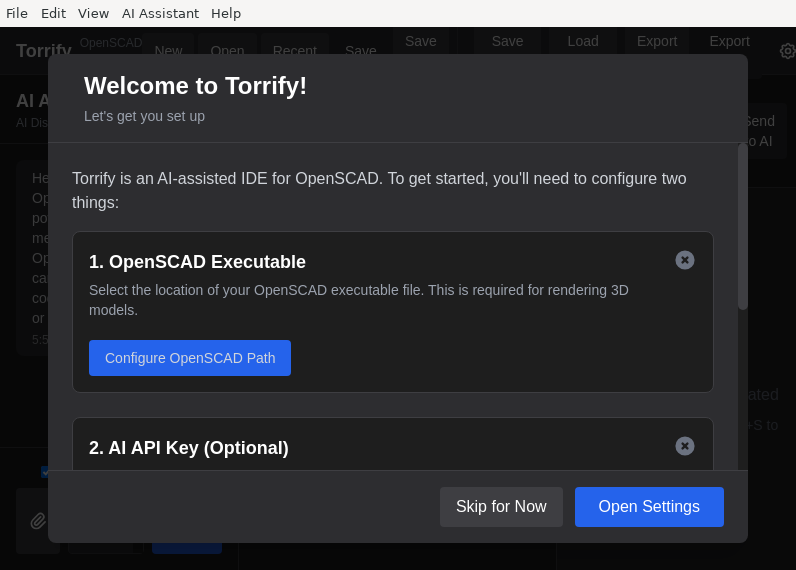
Task: Click the status X icon beside AI API Key
Action: coord(684,446)
